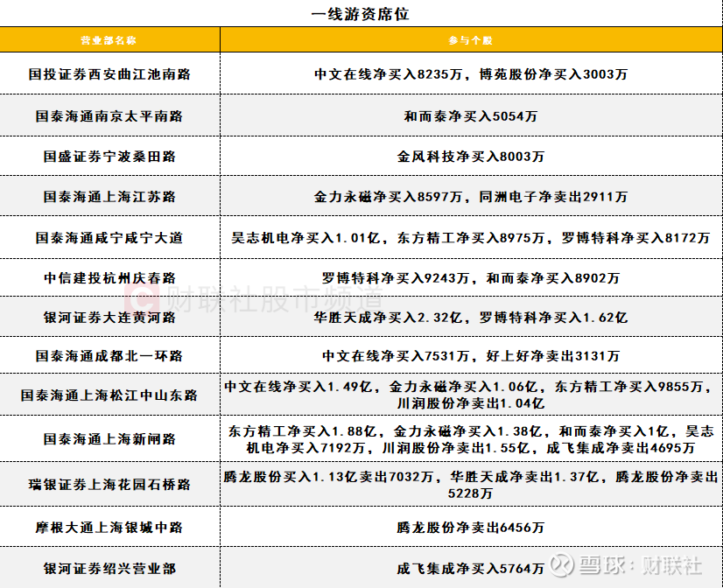The width and height of the screenshot is (723, 588).
Task: Select 东方精工净买入1.88亿 row text
Action: (x=303, y=431)
